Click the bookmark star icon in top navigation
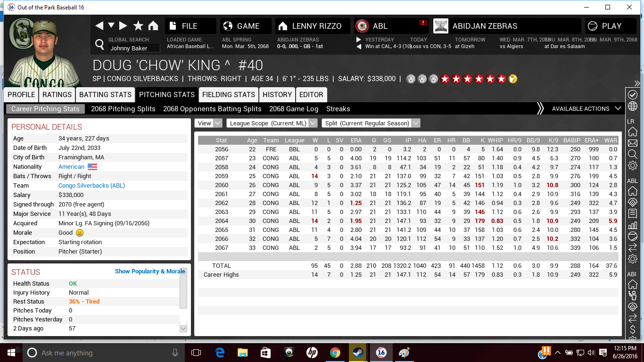 [x=138, y=26]
